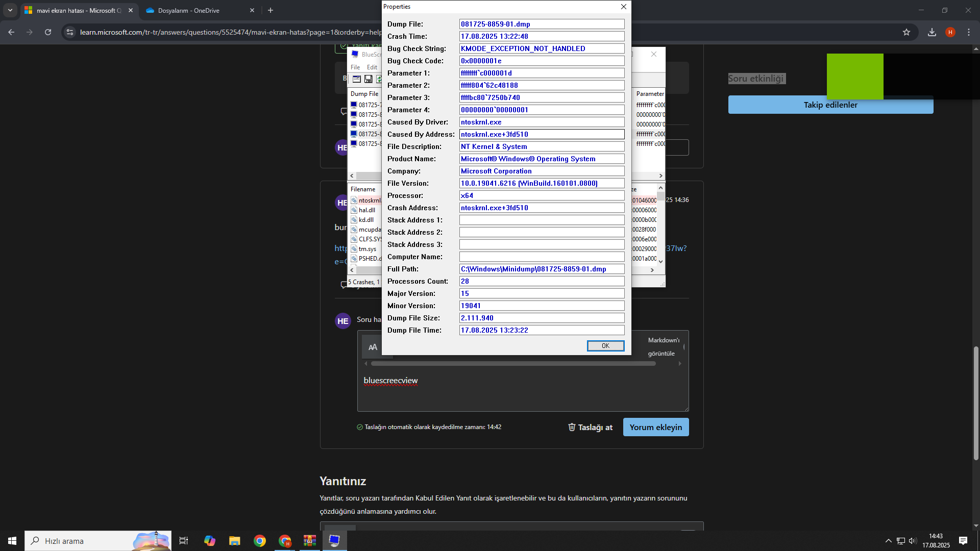Open the File menu in BlueScreenView
This screenshot has width=980, height=551.
click(355, 67)
